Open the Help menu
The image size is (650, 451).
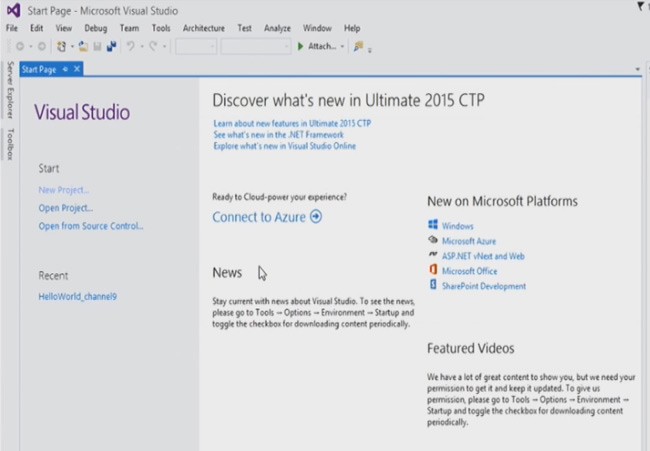352,28
